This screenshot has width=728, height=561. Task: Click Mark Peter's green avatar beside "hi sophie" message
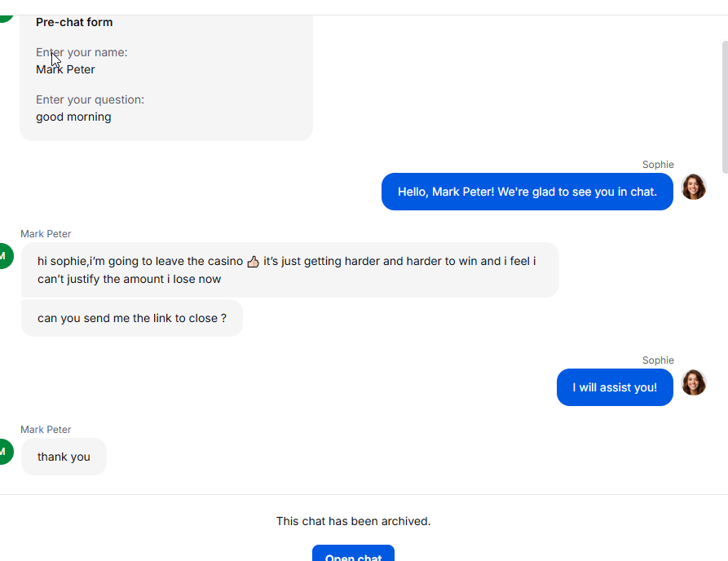pyautogui.click(x=5, y=255)
